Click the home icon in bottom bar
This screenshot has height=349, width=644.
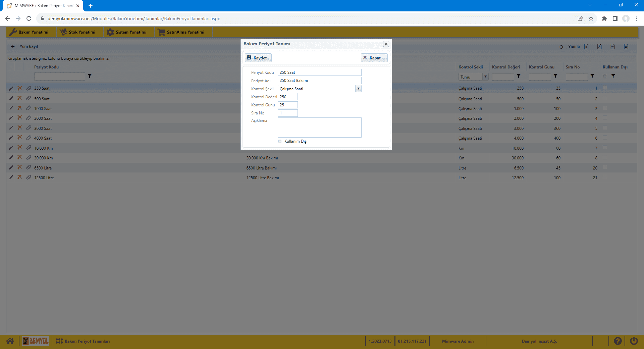(x=10, y=341)
